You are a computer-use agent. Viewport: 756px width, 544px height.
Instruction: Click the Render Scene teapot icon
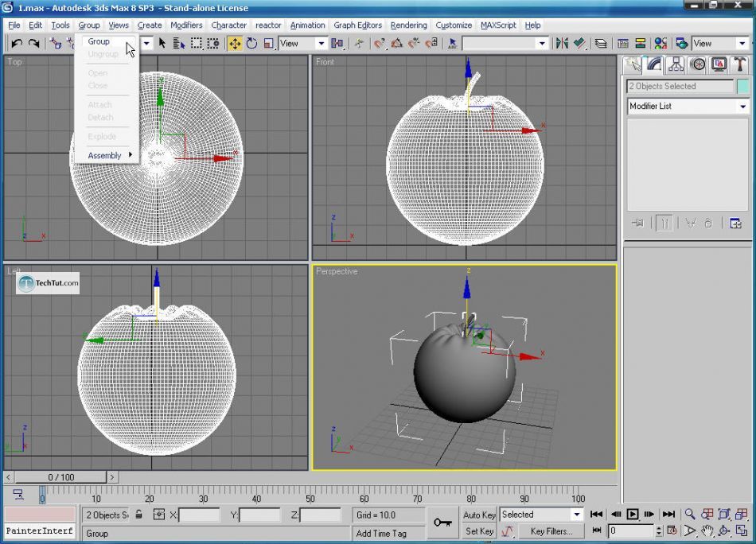click(x=682, y=44)
